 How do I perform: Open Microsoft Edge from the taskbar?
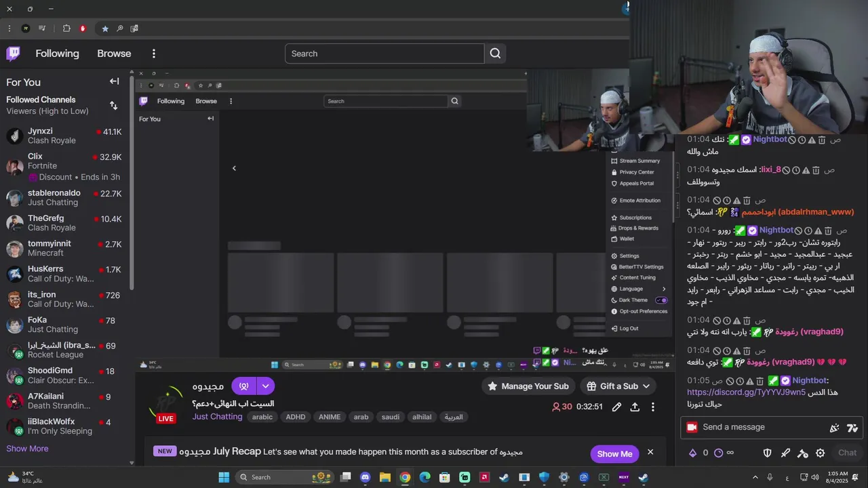tap(425, 477)
